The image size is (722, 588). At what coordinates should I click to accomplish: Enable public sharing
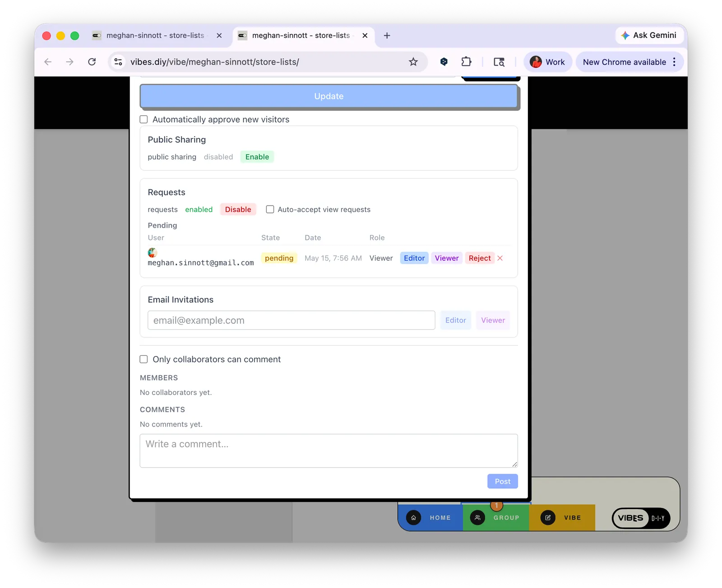(x=257, y=157)
